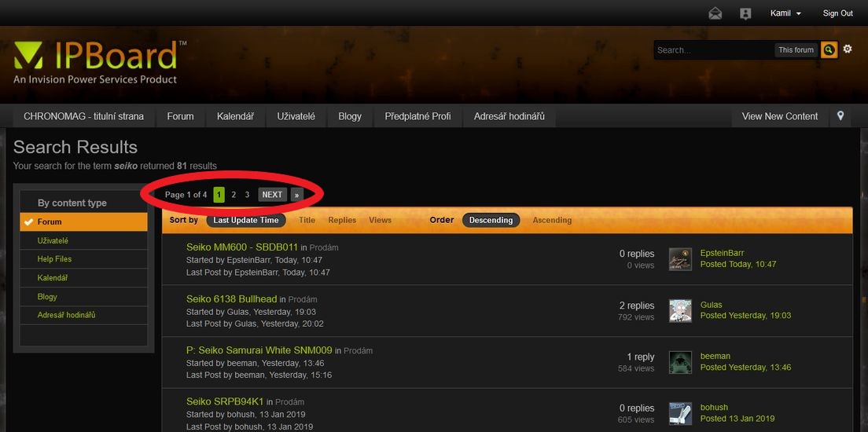Sort by Last Update Time
Viewport: 868px width, 432px height.
[246, 220]
